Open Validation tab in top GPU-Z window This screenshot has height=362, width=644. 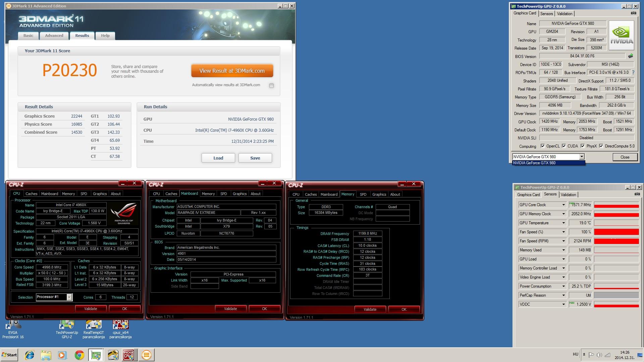(x=565, y=14)
